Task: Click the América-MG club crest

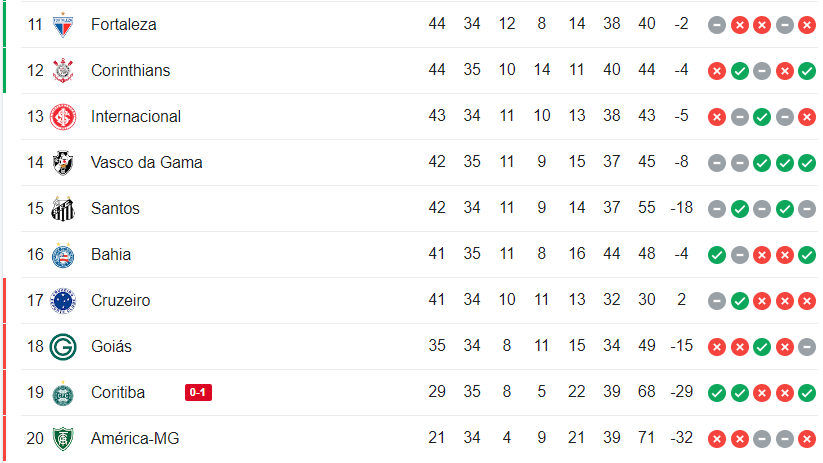Action: pyautogui.click(x=63, y=438)
